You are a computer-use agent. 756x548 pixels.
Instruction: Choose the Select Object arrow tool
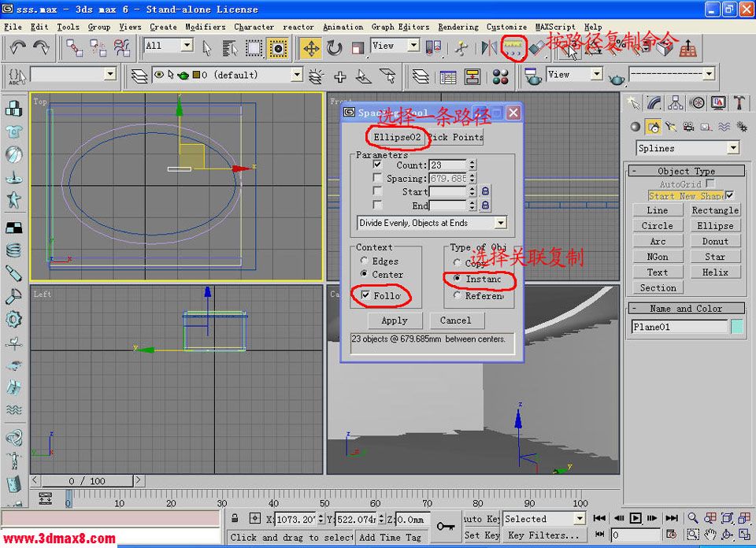207,48
